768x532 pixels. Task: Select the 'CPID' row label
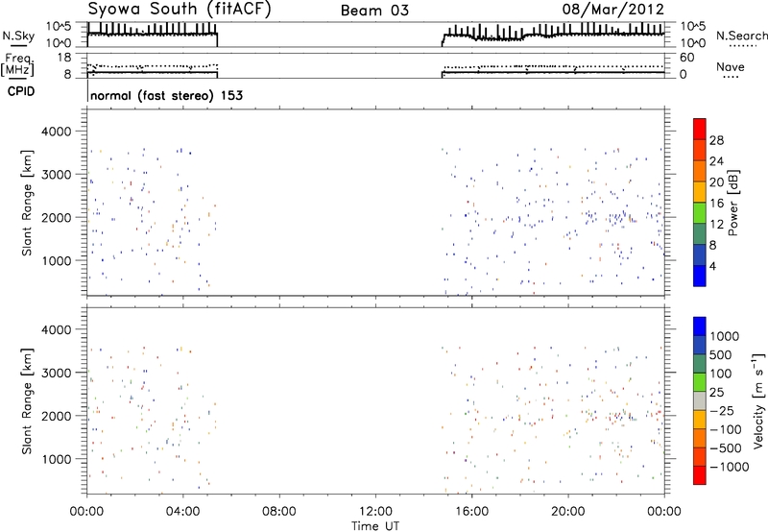pyautogui.click(x=20, y=91)
